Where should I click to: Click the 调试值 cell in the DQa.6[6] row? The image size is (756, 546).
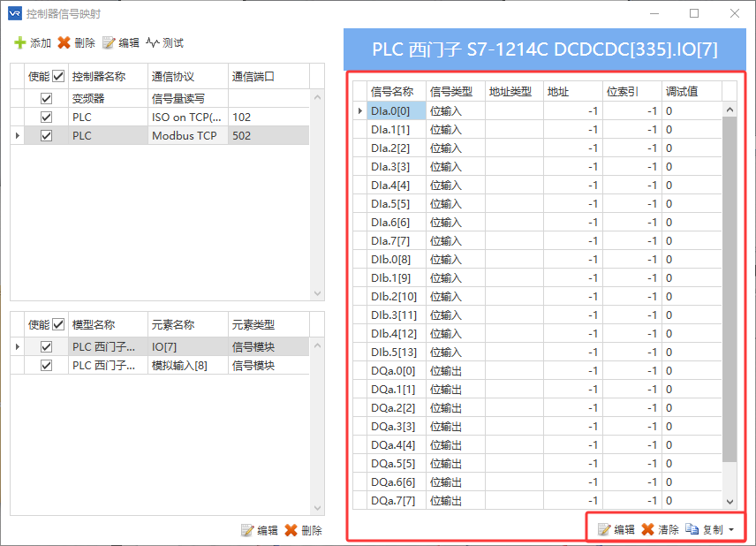pos(692,482)
